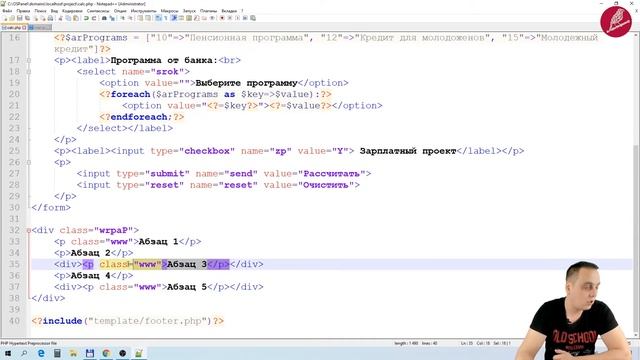Click the Open file toolbar icon
The height and width of the screenshot is (360, 640).
[12, 18]
